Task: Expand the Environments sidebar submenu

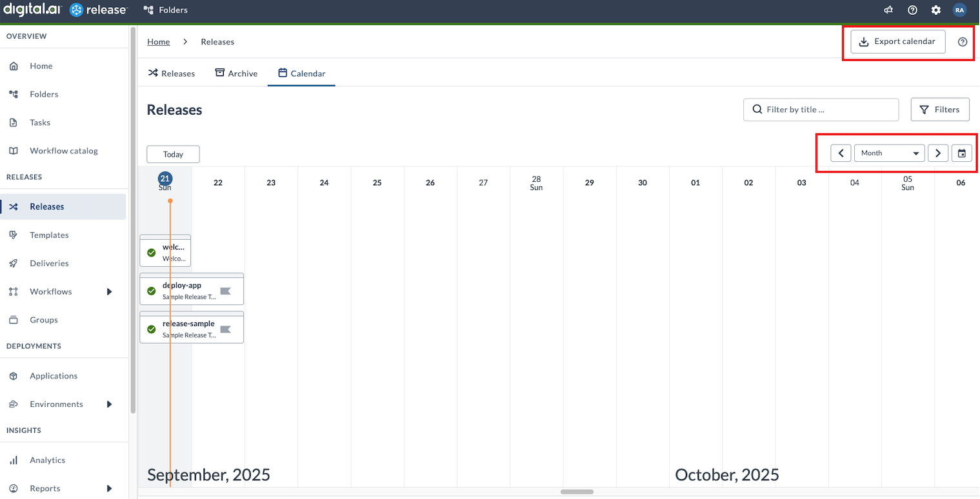Action: pos(109,404)
